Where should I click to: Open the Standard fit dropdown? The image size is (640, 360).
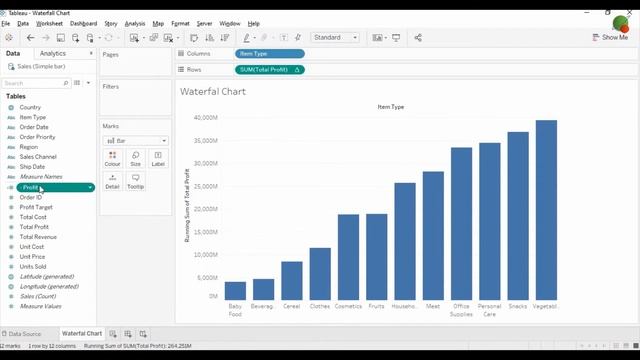[335, 38]
